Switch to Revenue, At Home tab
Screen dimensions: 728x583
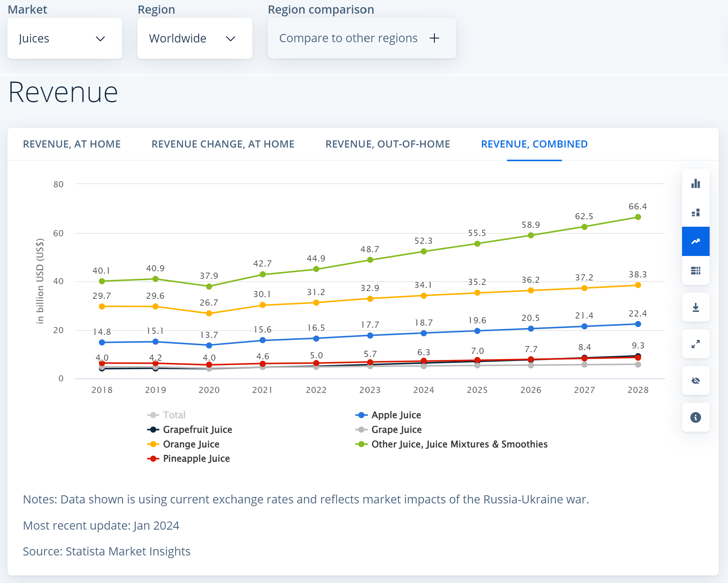point(72,144)
